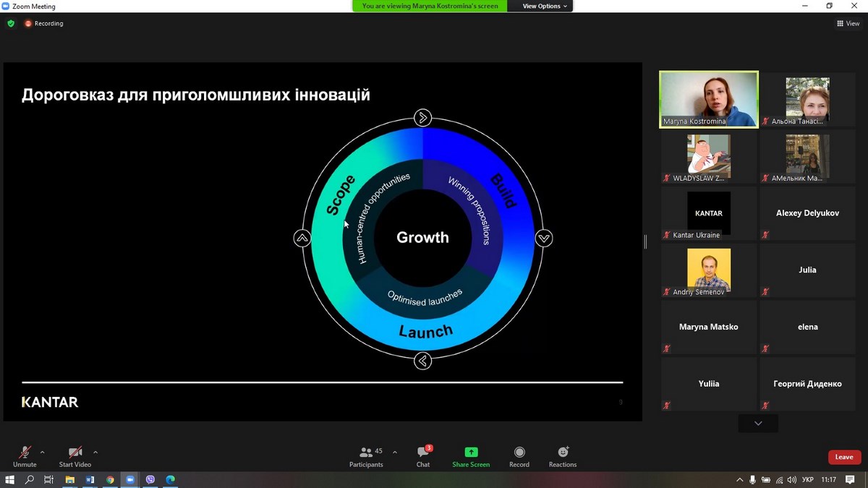Open Viber from the Windows taskbar
This screenshot has width=868, height=488.
pyautogui.click(x=150, y=479)
